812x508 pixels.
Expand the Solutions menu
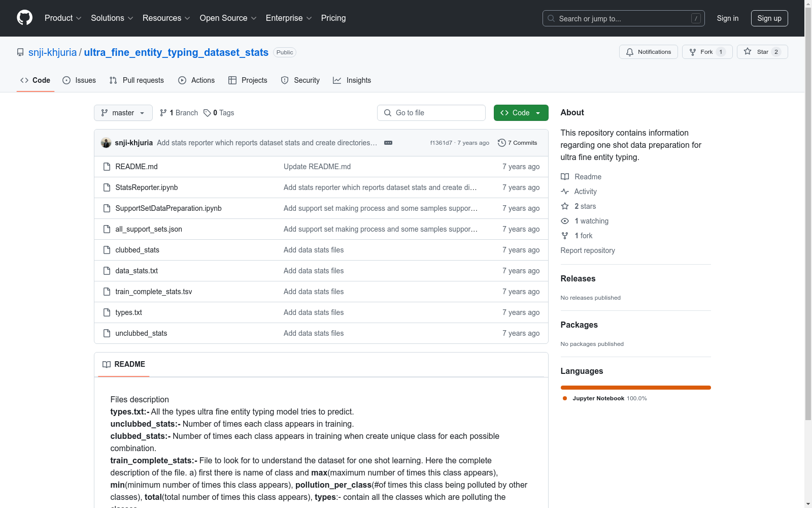(112, 18)
